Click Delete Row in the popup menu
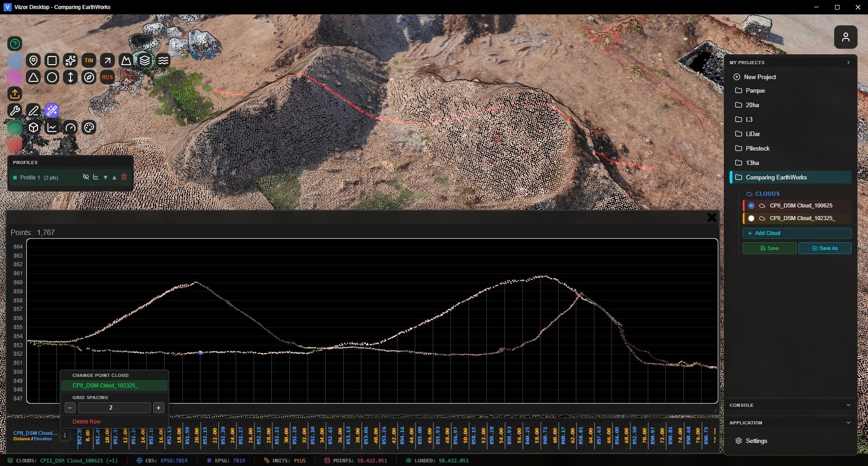This screenshot has width=868, height=466. (87, 421)
